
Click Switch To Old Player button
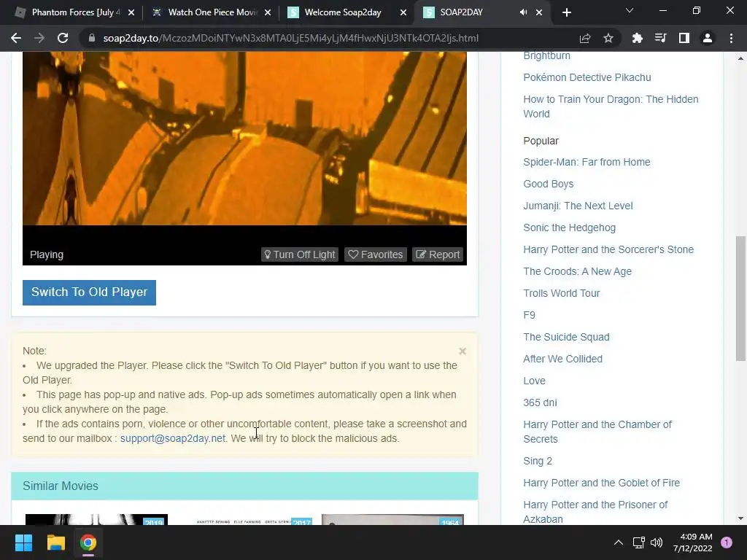pyautogui.click(x=89, y=292)
